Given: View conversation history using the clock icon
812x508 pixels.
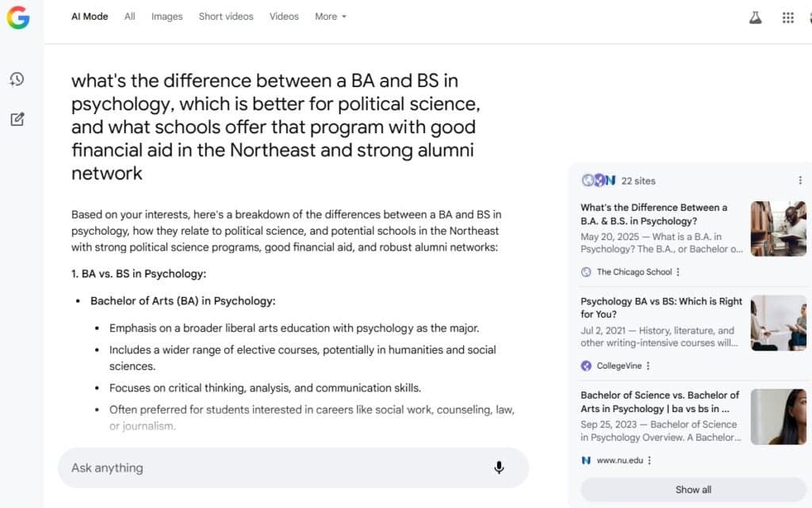Looking at the screenshot, I should 17,79.
